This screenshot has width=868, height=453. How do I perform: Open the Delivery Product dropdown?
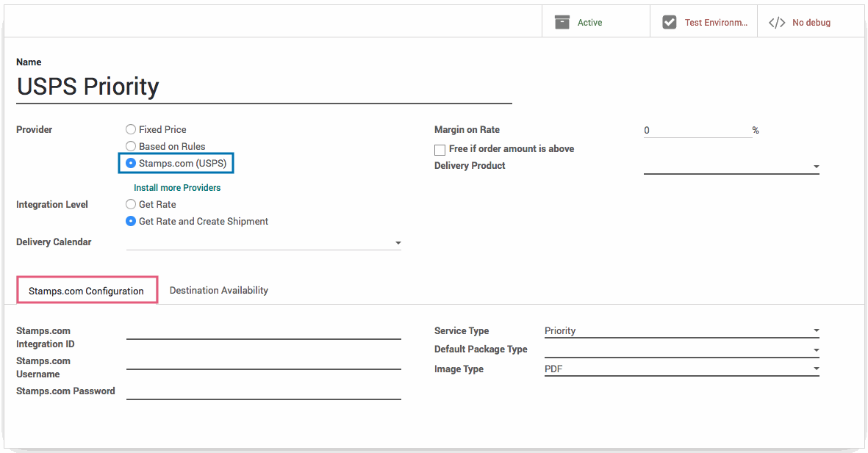pos(731,166)
